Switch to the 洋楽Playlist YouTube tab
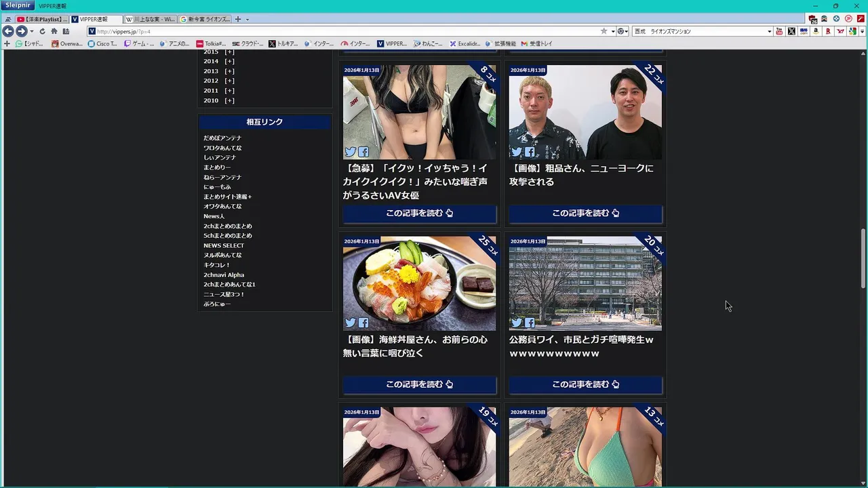Image resolution: width=868 pixels, height=488 pixels. click(42, 19)
